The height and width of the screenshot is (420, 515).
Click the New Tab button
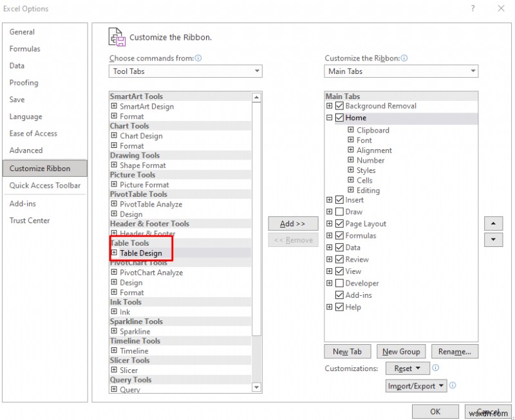pyautogui.click(x=347, y=351)
